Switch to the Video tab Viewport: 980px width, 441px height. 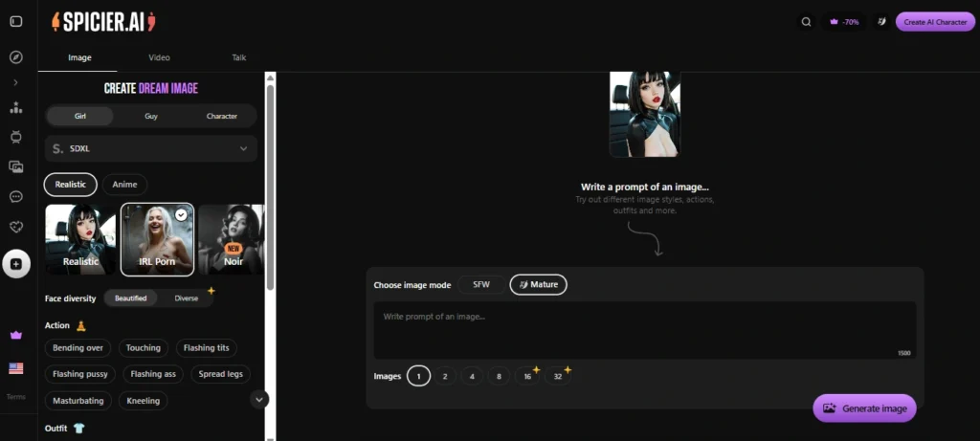point(160,57)
